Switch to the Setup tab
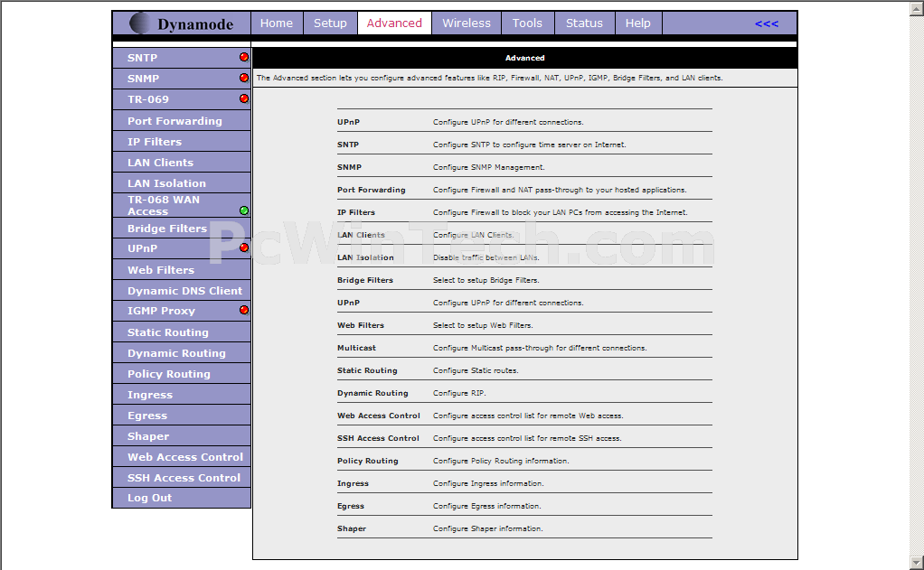Screen dimensions: 924x570 coord(330,23)
